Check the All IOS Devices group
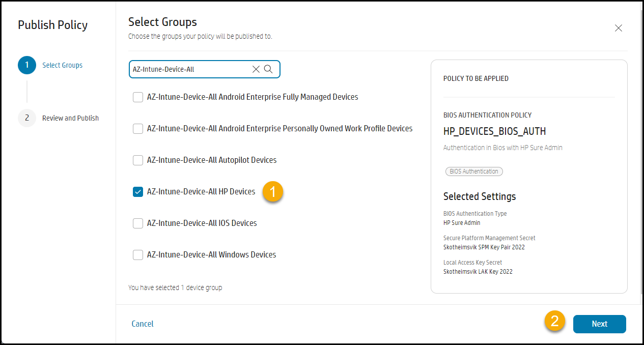 pos(138,223)
